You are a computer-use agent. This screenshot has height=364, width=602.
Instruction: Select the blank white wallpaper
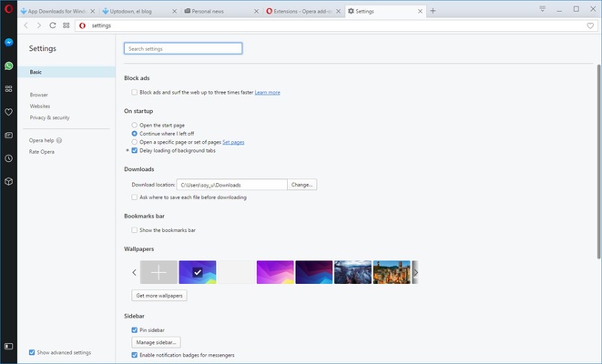[236, 272]
